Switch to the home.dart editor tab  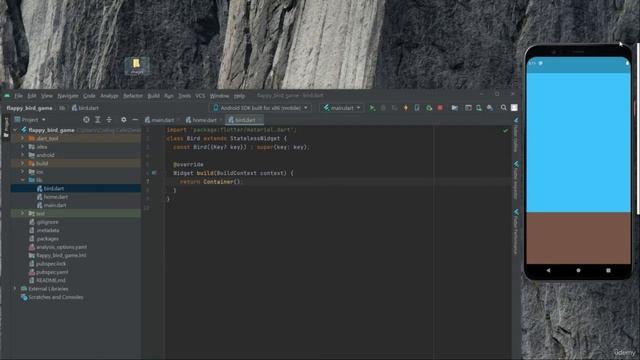201,120
